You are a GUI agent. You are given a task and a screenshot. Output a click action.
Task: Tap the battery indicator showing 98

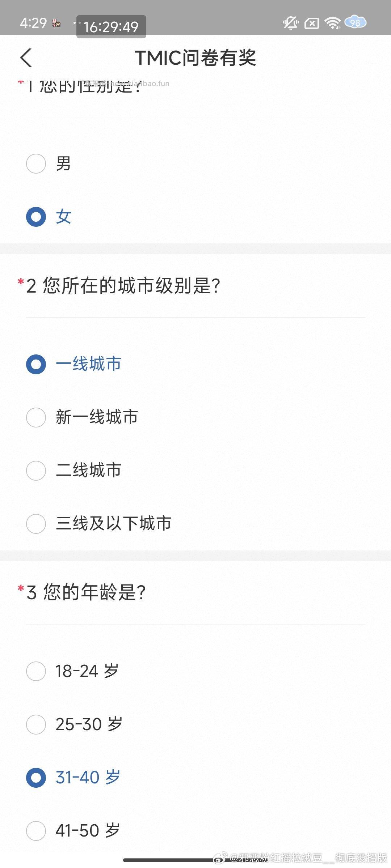point(354,23)
